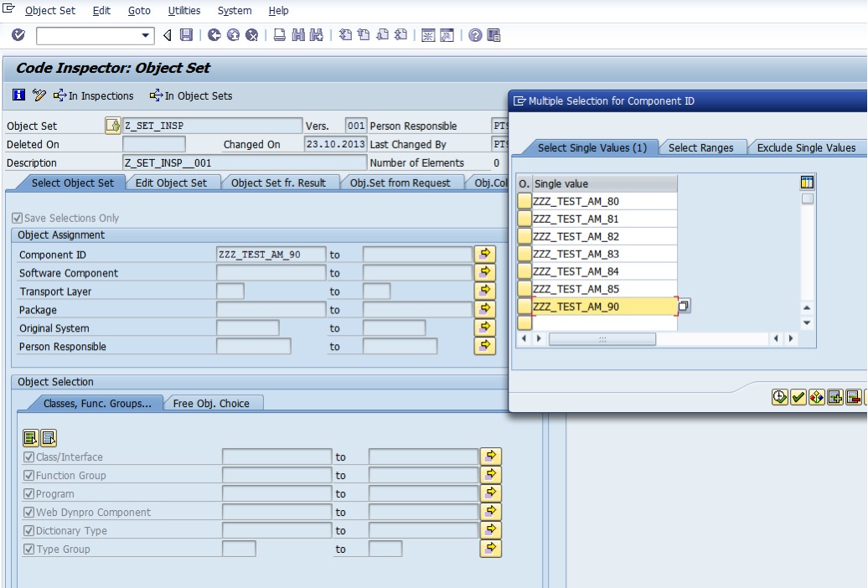Click the Customize Local Layout icon
Image resolution: width=868 pixels, height=588 pixels.
tap(493, 35)
